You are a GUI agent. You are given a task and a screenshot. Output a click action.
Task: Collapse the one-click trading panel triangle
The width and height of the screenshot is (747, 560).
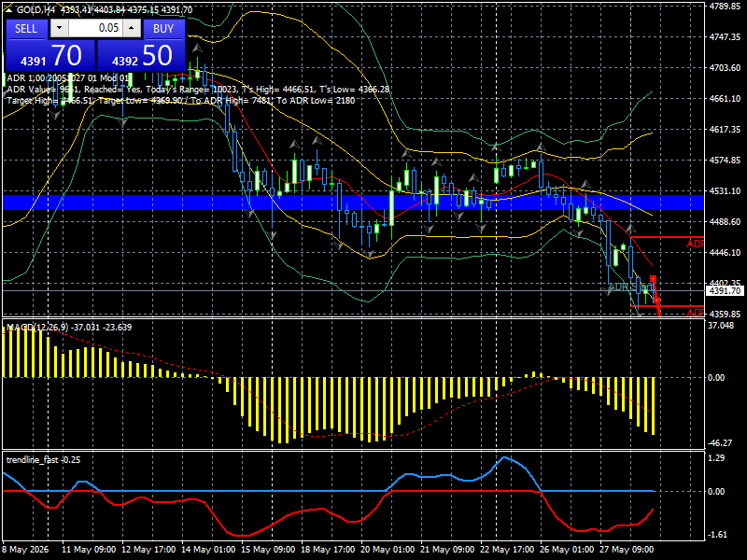8,9
